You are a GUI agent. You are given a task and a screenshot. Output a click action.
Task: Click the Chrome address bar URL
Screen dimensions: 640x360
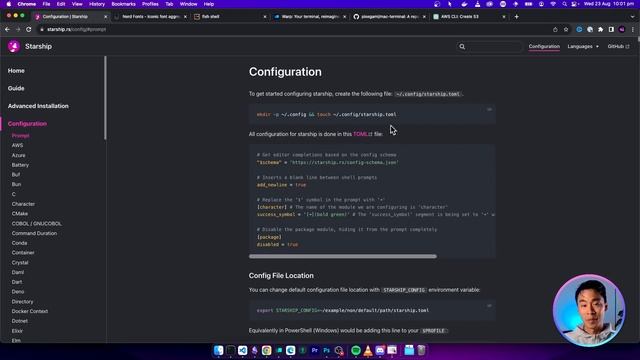(76, 29)
